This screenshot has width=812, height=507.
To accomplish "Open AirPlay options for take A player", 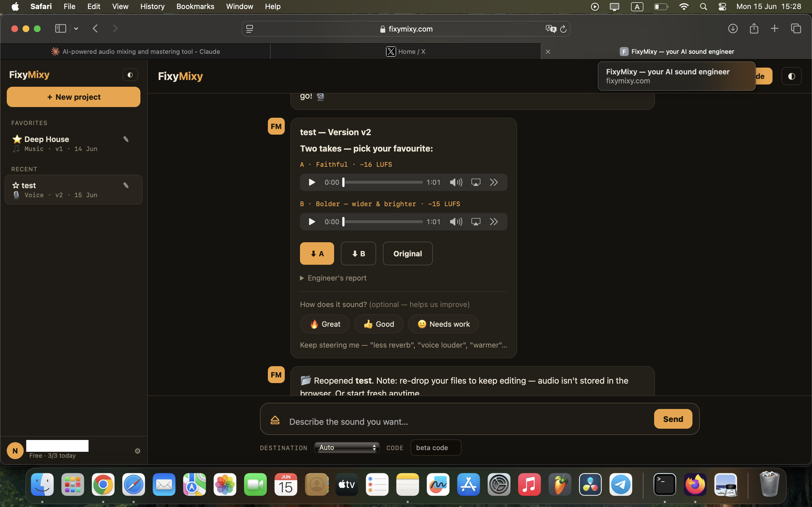I will click(x=476, y=182).
